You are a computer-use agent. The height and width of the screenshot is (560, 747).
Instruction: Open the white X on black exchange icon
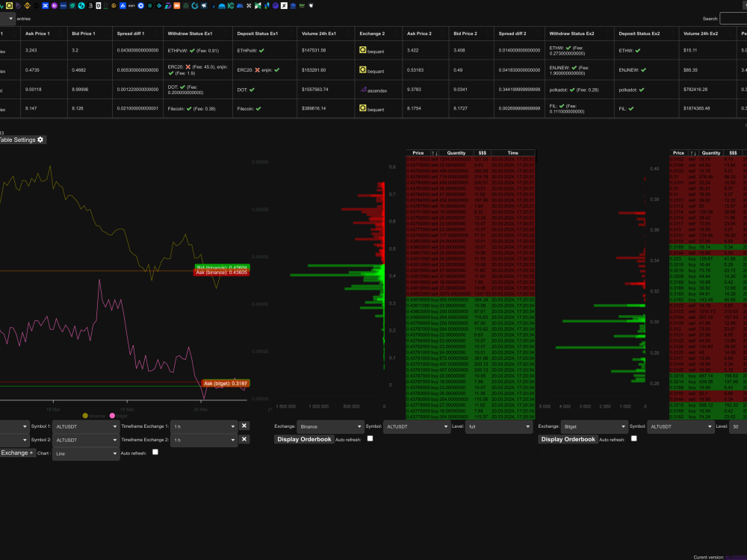click(x=284, y=6)
